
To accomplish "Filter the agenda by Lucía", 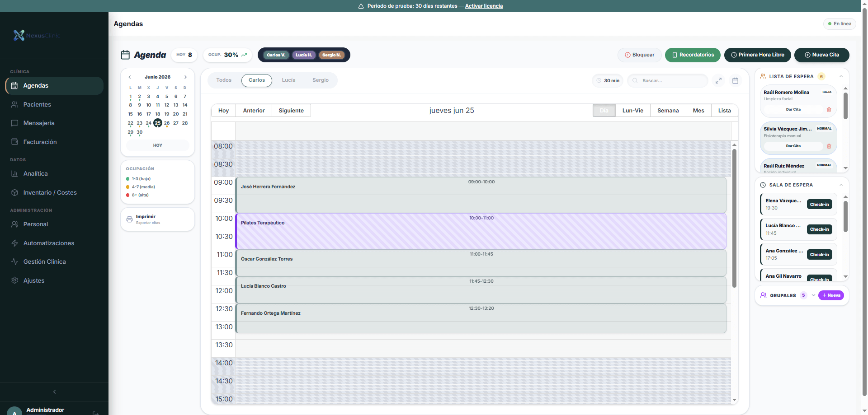I will tap(288, 80).
